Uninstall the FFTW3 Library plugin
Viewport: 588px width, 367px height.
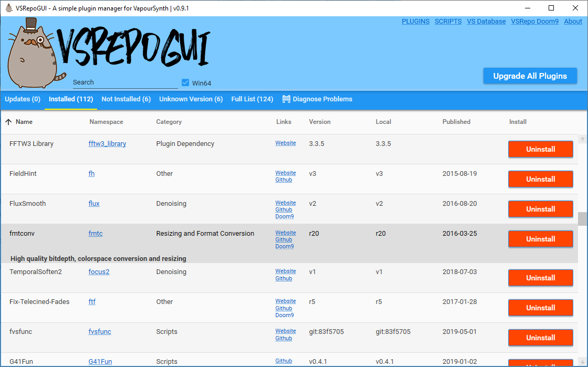[x=540, y=149]
